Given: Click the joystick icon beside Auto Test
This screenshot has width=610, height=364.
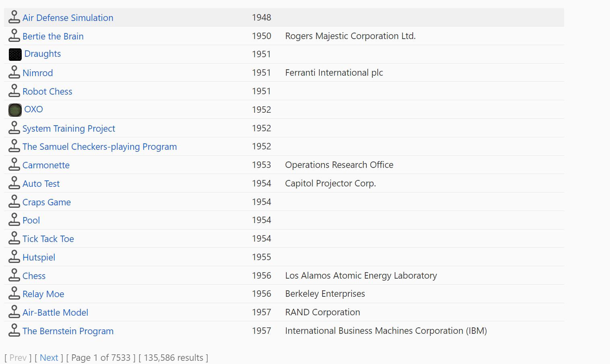Looking at the screenshot, I should point(14,183).
